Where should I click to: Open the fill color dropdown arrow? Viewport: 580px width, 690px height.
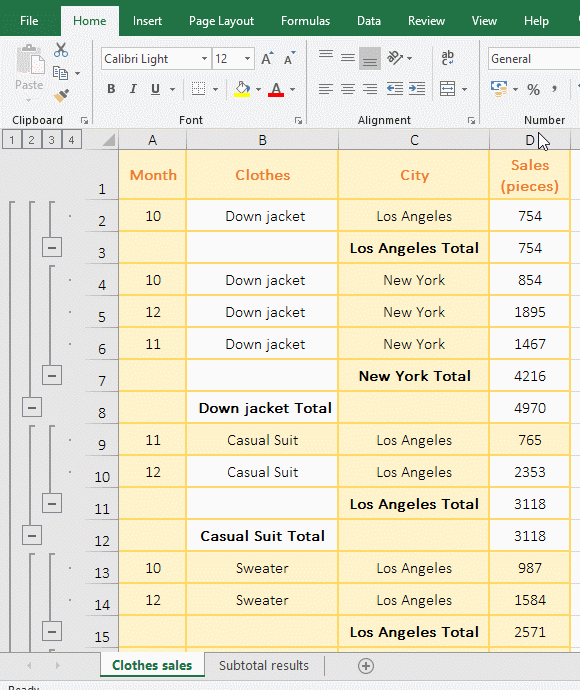[258, 89]
